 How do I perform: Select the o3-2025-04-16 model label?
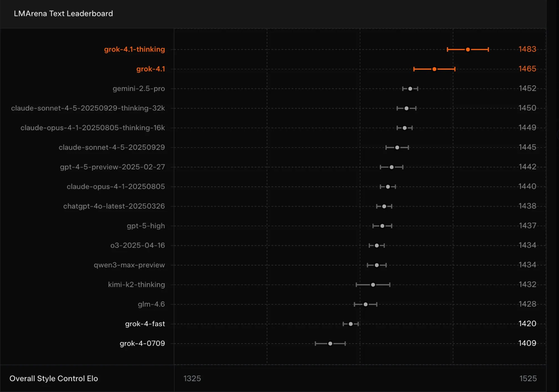[137, 245]
